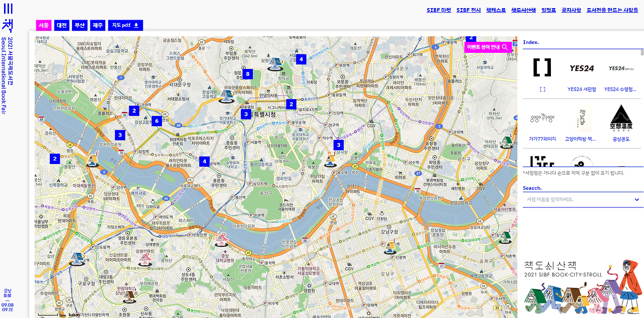Open cluster marker 2 near 가좌역
The height and width of the screenshot is (318, 644).
click(134, 111)
